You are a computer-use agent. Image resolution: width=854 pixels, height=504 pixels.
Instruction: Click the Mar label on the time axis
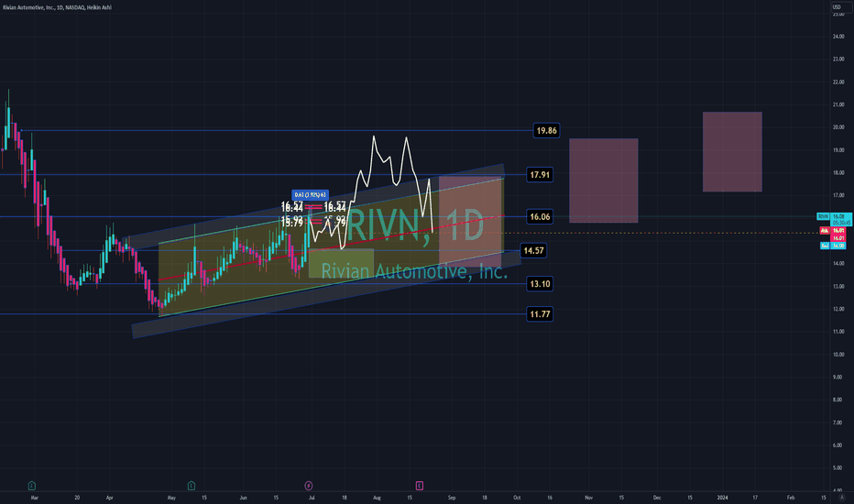coord(34,498)
